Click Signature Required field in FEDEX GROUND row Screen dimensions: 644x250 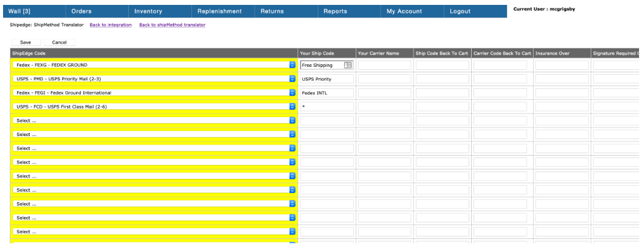[x=616, y=65]
